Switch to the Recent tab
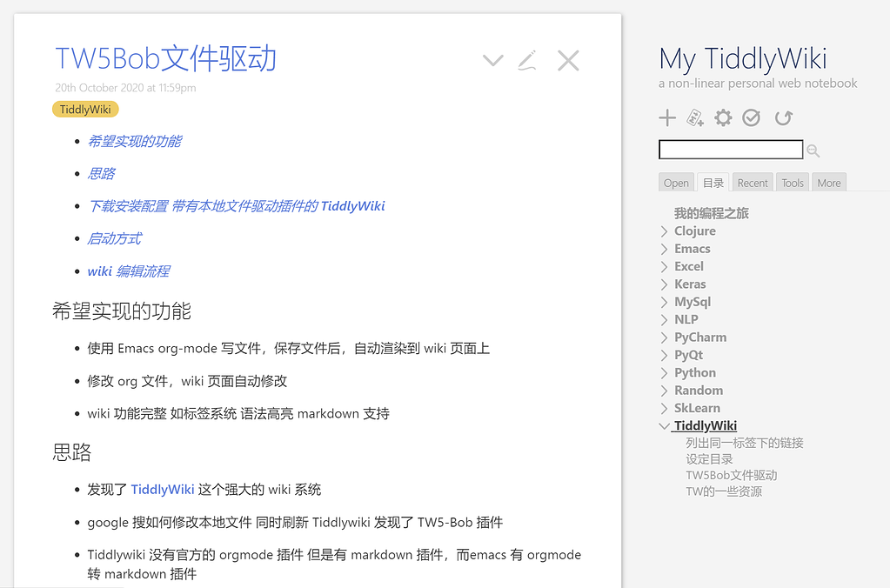890x588 pixels. (x=752, y=182)
